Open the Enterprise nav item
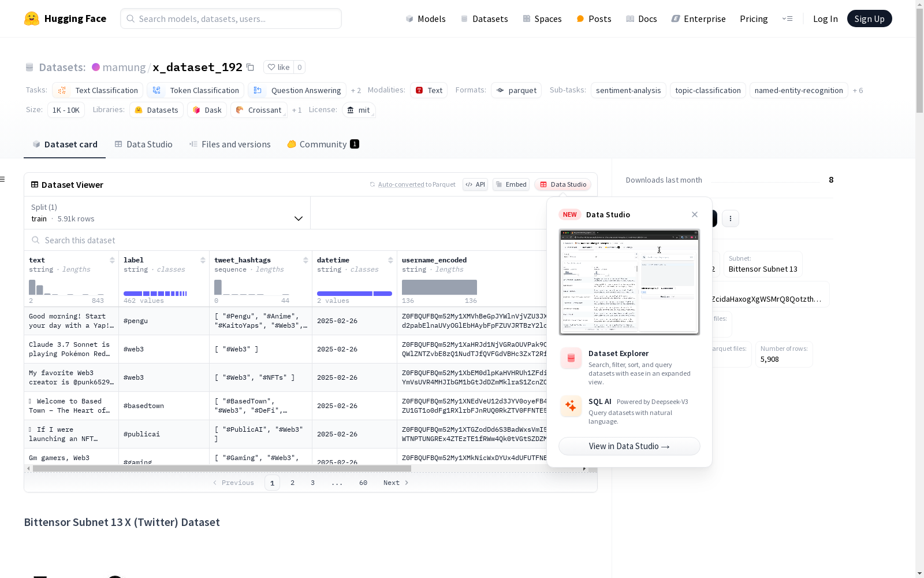Screen dimensions: 924x578 coord(698,18)
